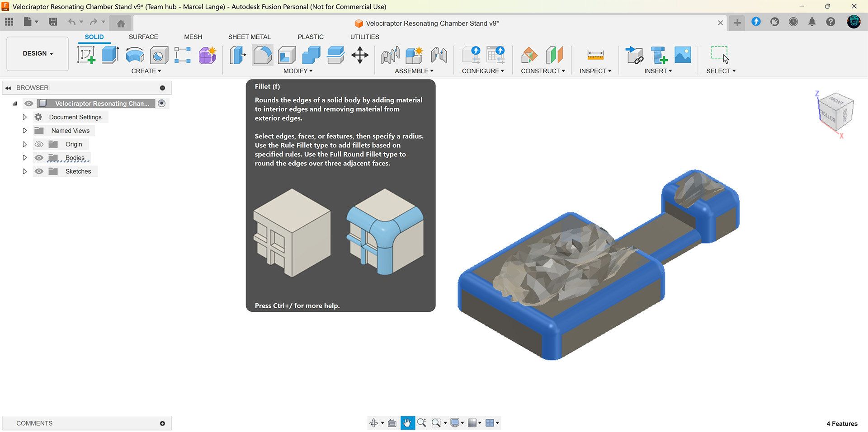Viewport: 868px width, 432px height.
Task: Choose the Combine tool icon
Action: coord(311,55)
